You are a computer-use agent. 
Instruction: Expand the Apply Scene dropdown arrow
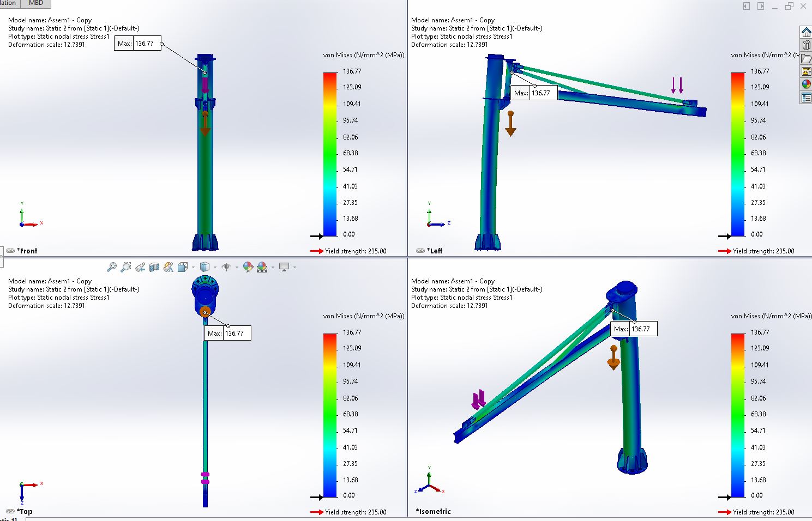(x=273, y=268)
